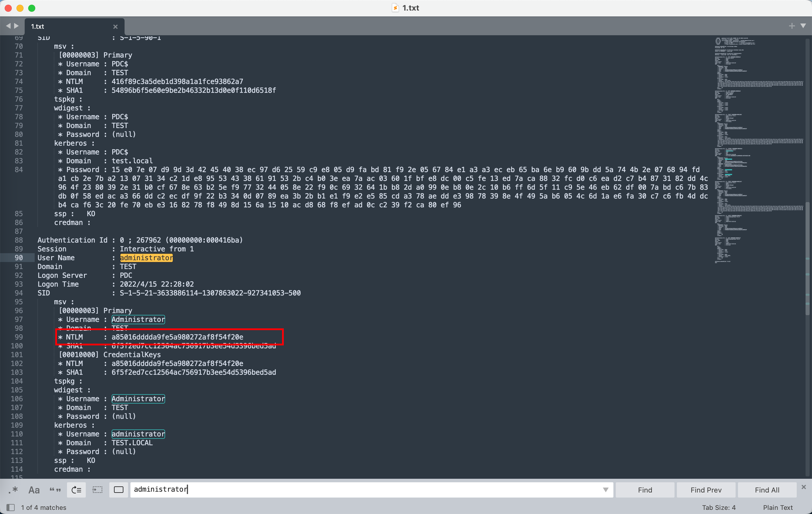Click test.local domain on line 83
The image size is (812, 514).
[132, 161]
